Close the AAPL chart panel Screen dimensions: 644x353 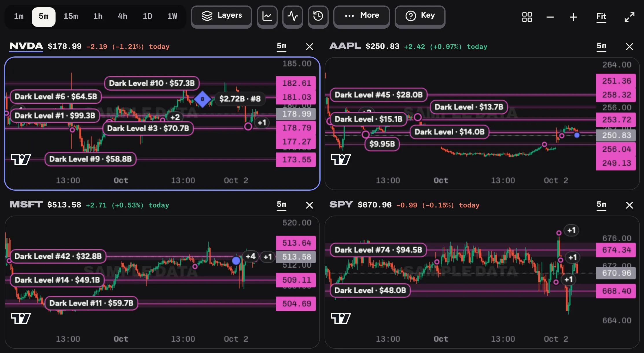click(629, 47)
